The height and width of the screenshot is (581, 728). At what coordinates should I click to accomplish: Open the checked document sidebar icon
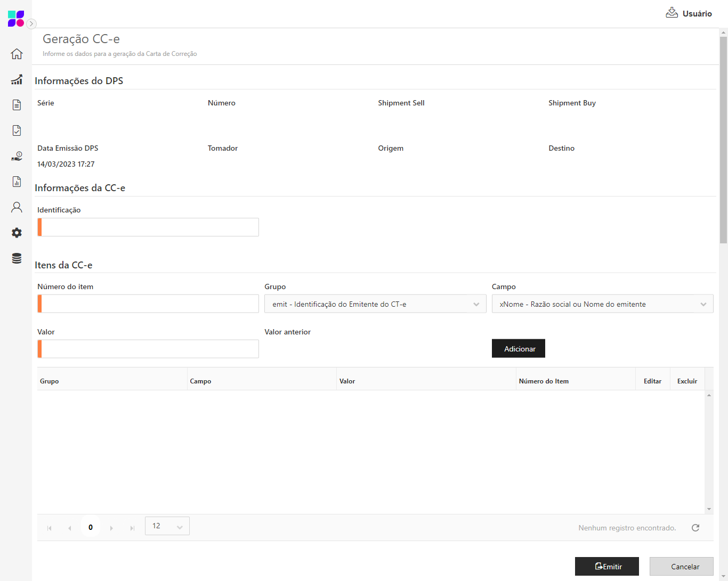click(17, 130)
